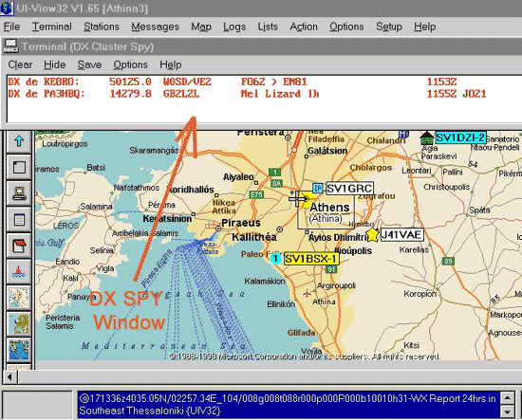The width and height of the screenshot is (522, 420).
Task: Click the Kallithéa label on map
Action: click(254, 237)
